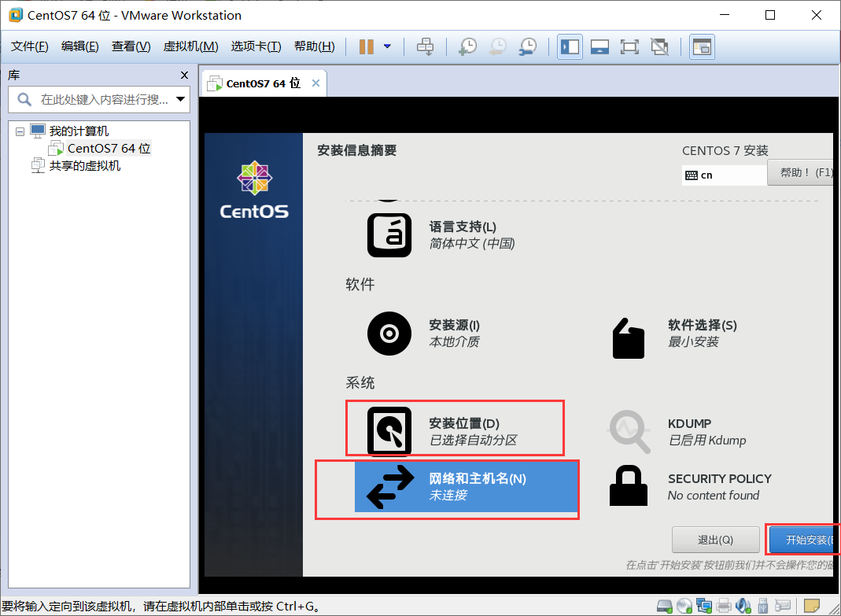Click the 已选择自动分区 status text
This screenshot has height=616, width=841.
(474, 441)
